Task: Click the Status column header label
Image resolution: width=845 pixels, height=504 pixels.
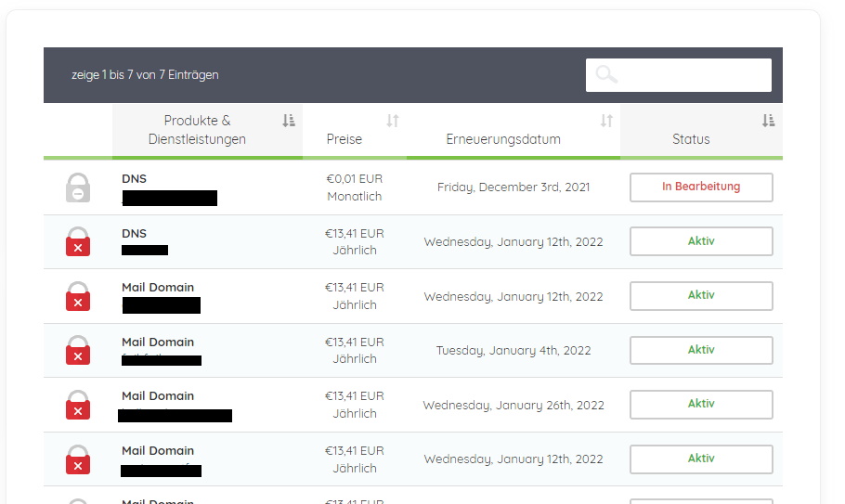Action: click(691, 139)
